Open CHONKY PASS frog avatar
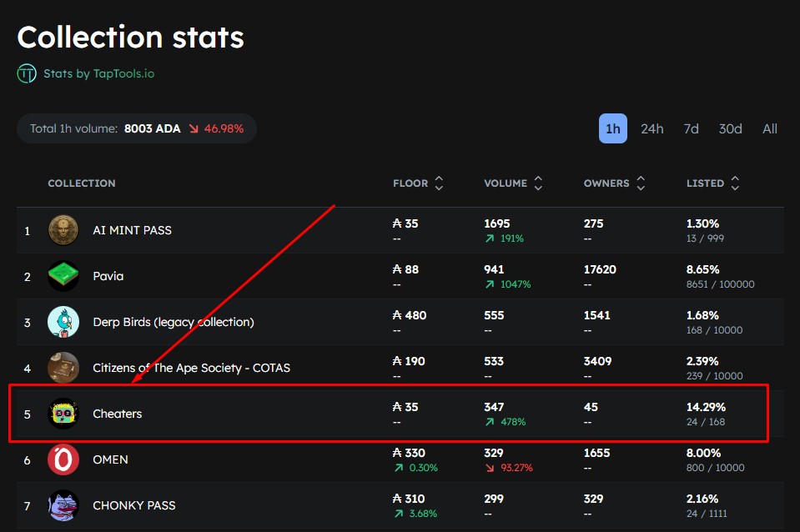800x532 pixels. pos(63,505)
